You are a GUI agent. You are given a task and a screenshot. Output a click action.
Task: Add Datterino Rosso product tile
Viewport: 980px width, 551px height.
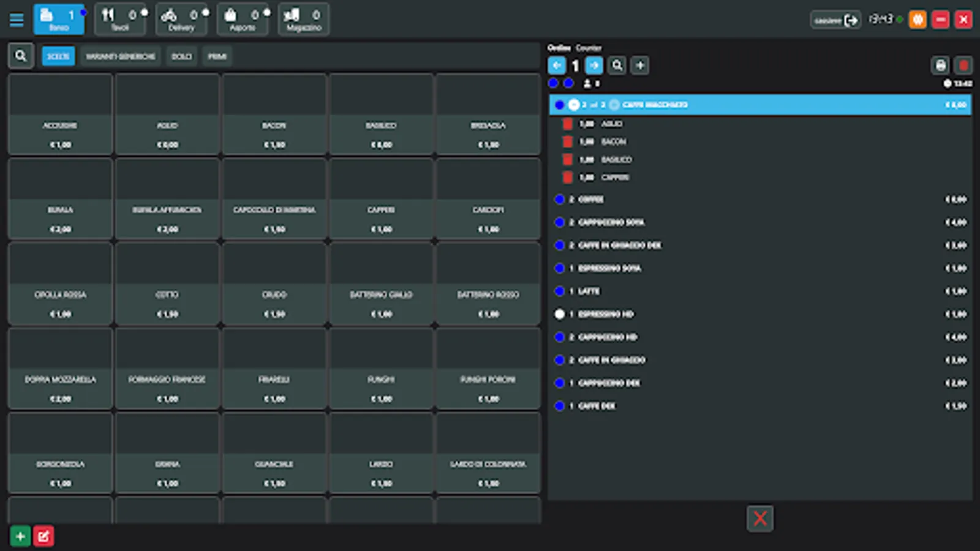pos(488,283)
